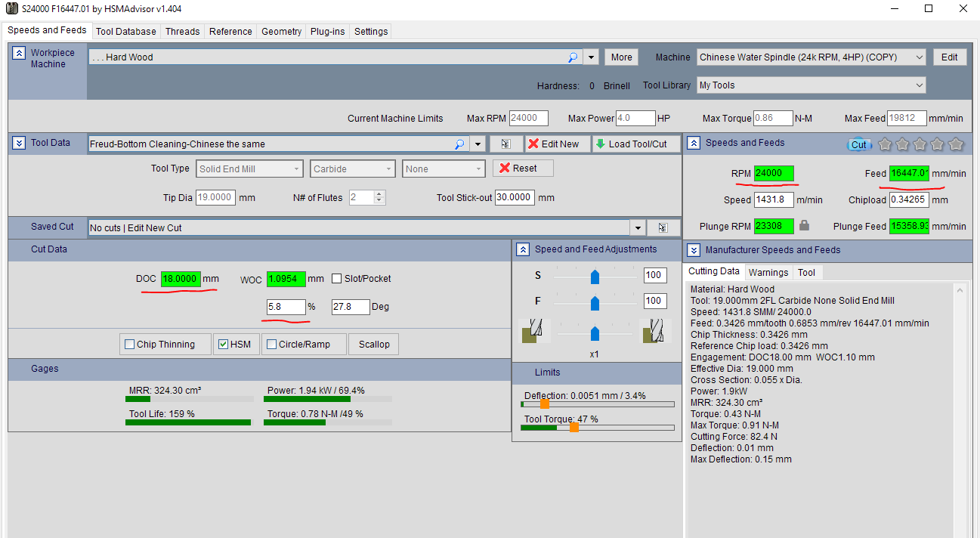Click the list icon button left of Edit New
This screenshot has width=980, height=538.
point(505,144)
